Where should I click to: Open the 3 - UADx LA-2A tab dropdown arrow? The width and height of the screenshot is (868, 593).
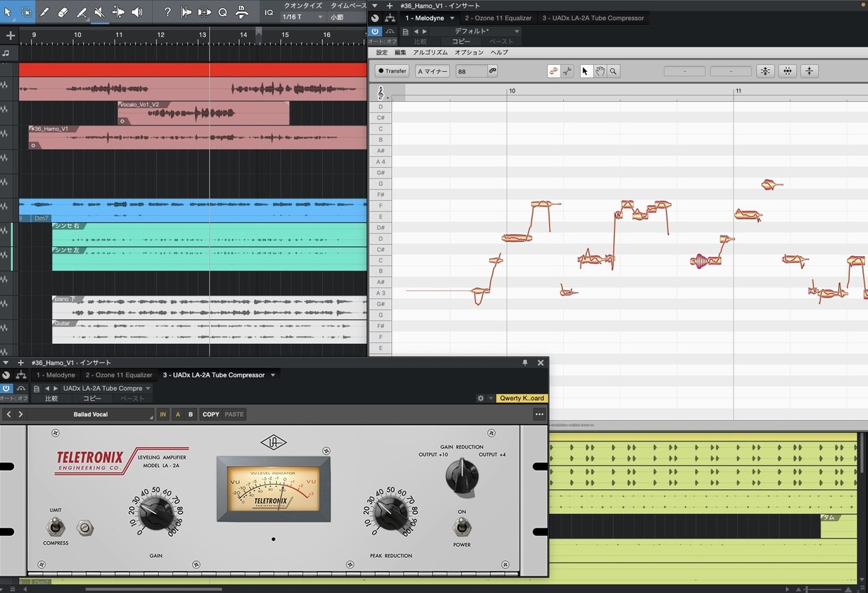click(x=272, y=375)
